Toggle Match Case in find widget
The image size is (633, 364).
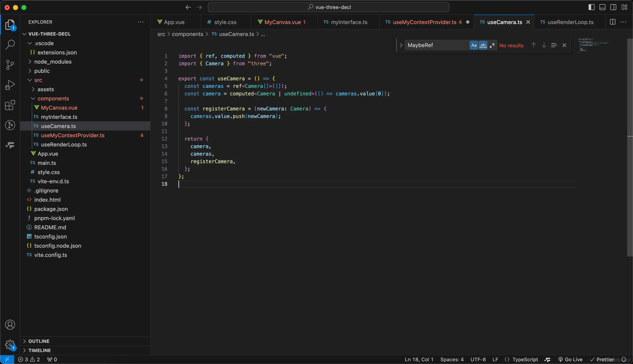pyautogui.click(x=474, y=45)
